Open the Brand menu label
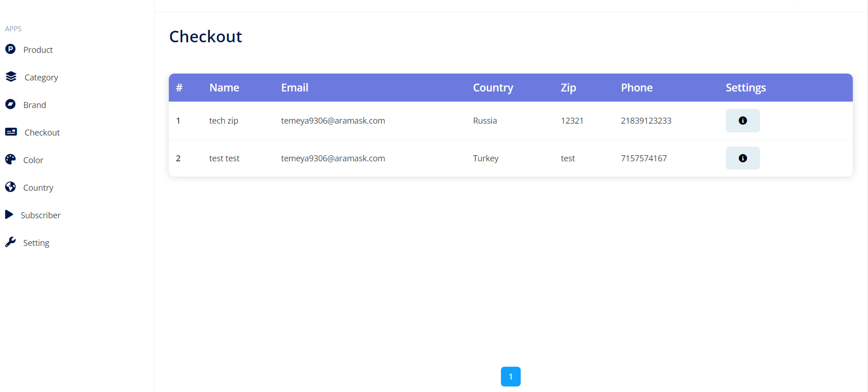The height and width of the screenshot is (392, 868). coord(34,105)
